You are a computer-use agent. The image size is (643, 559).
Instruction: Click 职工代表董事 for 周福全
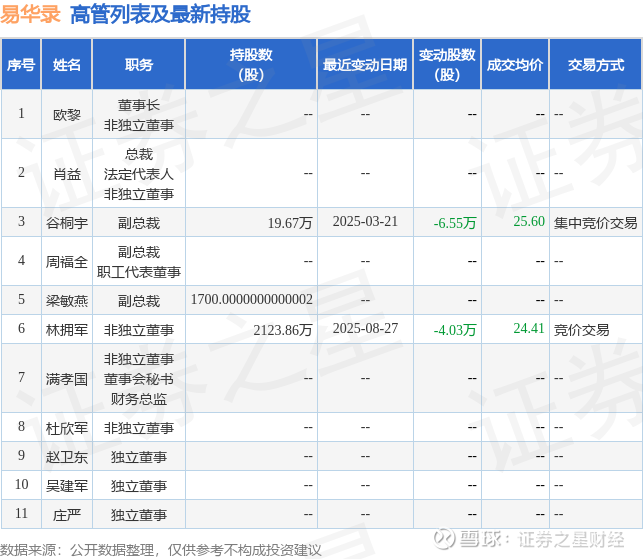coord(139,272)
